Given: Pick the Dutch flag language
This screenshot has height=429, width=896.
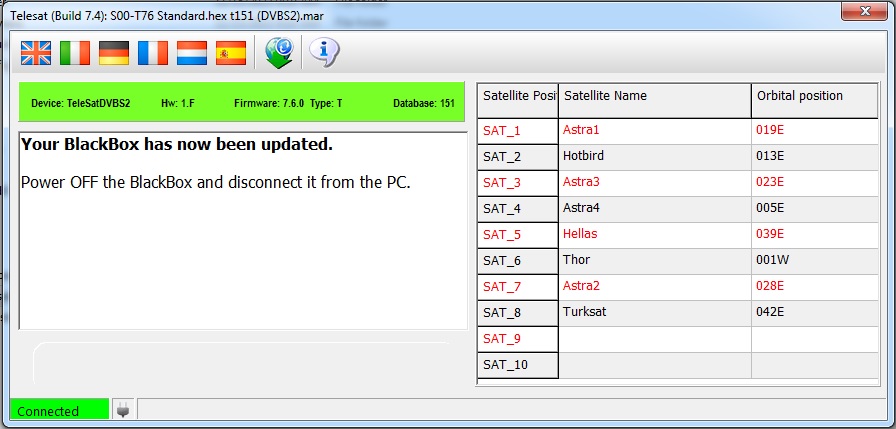Looking at the screenshot, I should coord(191,53).
